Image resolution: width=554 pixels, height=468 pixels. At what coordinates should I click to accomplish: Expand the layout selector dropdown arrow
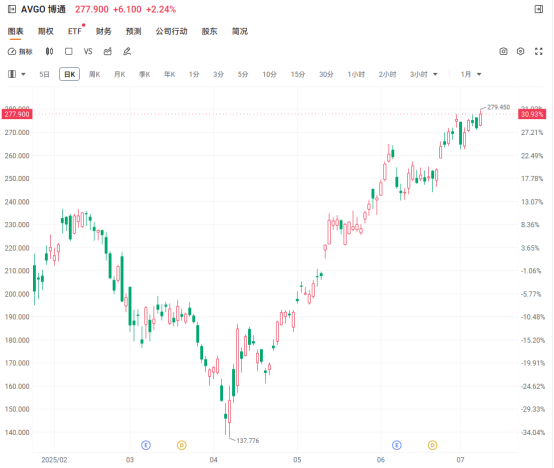pyautogui.click(x=23, y=74)
